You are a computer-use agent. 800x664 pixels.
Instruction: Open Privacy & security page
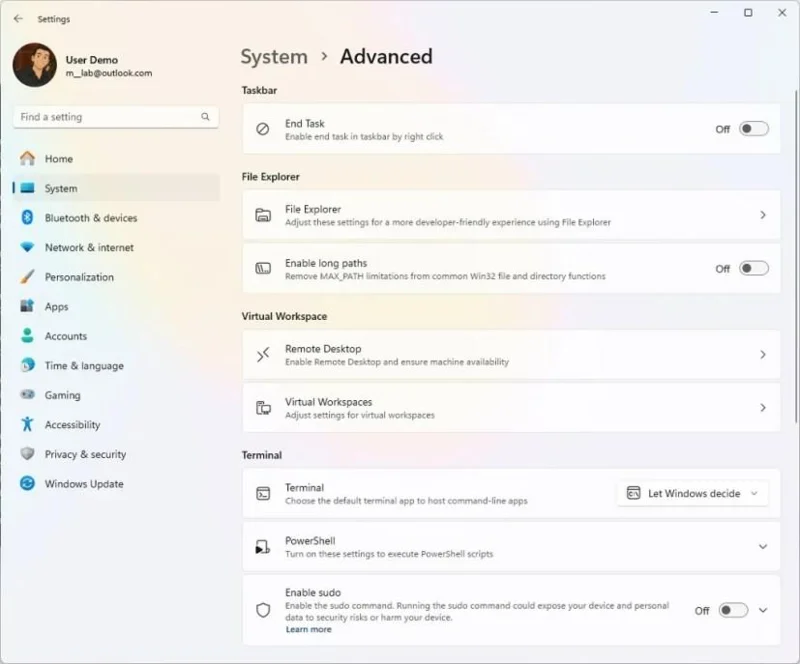coord(116,454)
